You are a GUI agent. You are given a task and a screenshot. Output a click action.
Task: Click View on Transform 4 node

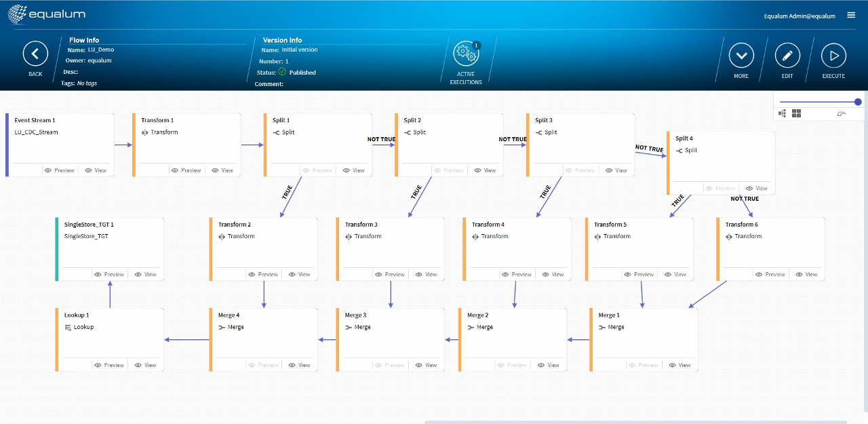point(553,275)
